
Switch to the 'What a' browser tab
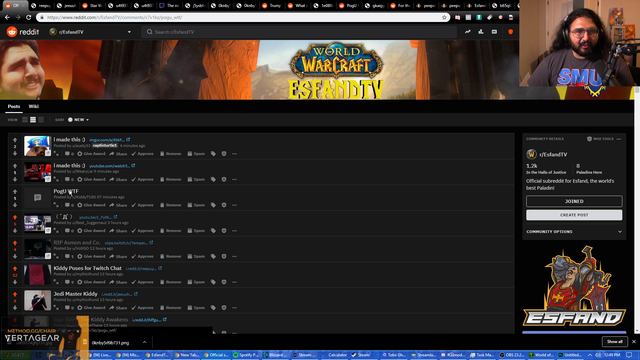[297, 6]
